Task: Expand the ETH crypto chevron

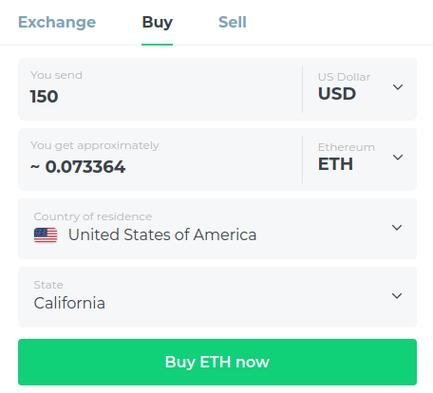Action: point(398,157)
